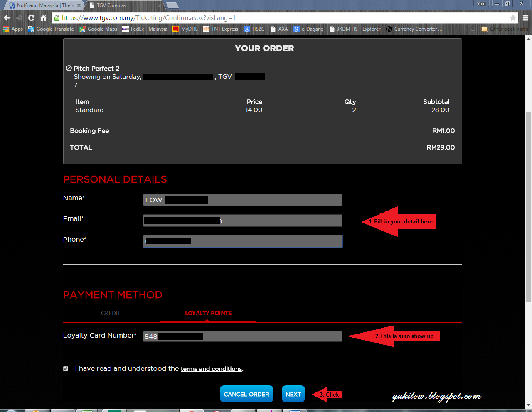This screenshot has height=412, width=532.
Task: Click the Name input field
Action: tap(243, 200)
